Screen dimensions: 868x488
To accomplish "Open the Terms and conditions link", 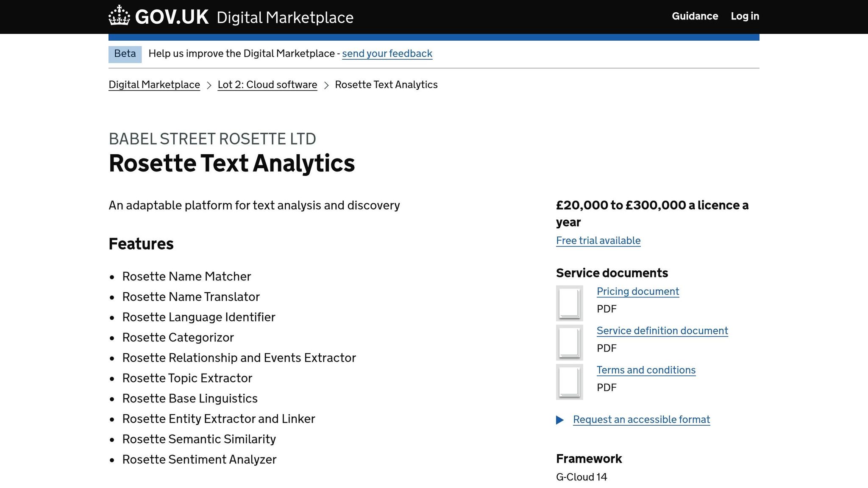I will click(646, 370).
